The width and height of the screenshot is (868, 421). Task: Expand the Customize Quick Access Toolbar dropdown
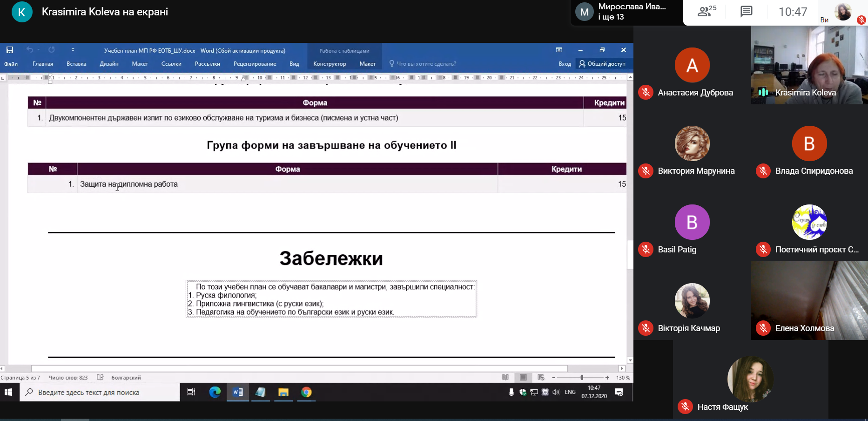click(x=73, y=50)
